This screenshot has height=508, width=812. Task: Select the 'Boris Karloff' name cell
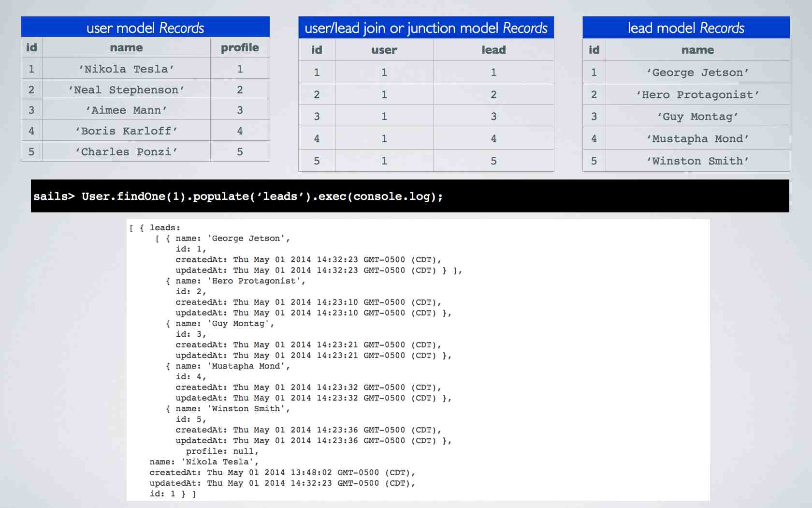click(126, 131)
